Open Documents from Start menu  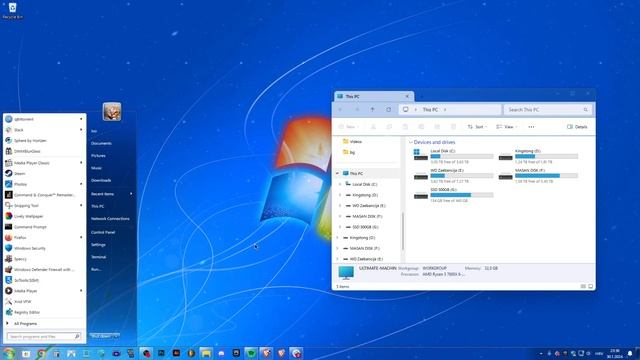pyautogui.click(x=101, y=143)
